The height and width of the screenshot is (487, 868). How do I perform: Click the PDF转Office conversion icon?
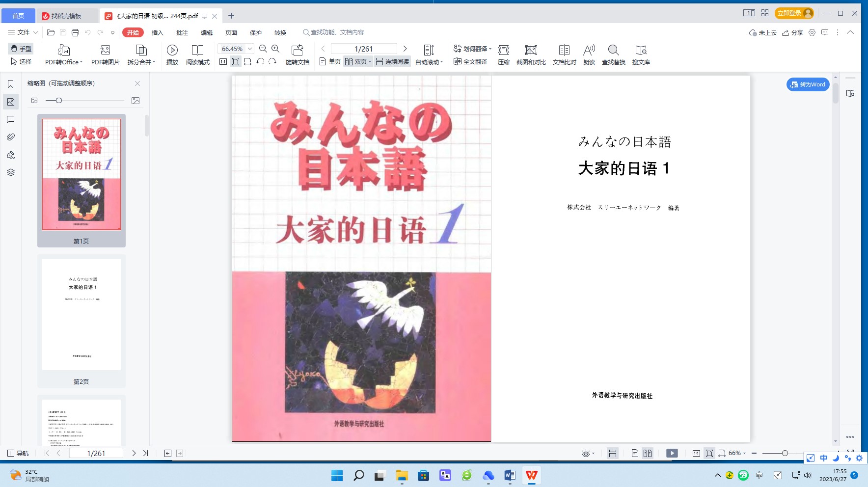64,51
